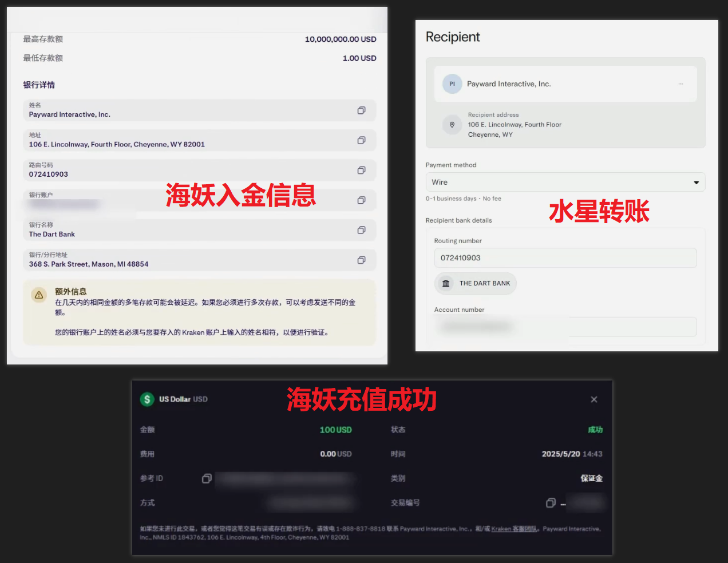Image resolution: width=728 pixels, height=563 pixels.
Task: Click 072410903 under 路由号码
Action: [x=49, y=175]
